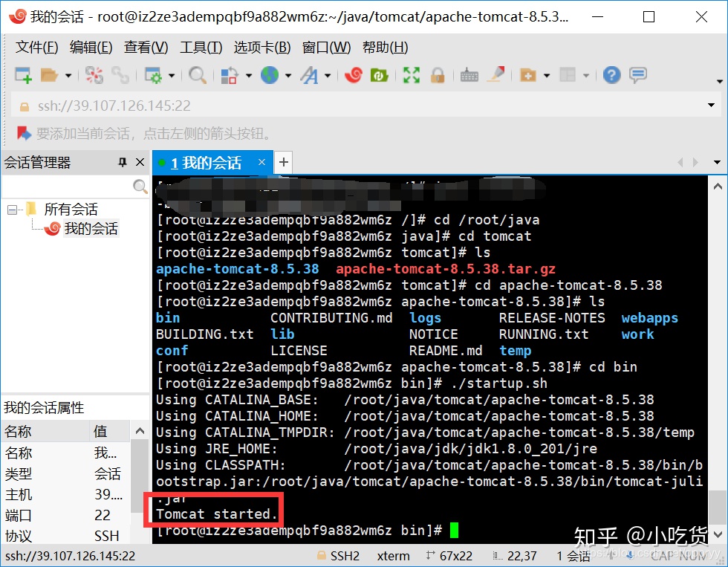Click the properties panel scroll up arrow
Screen dimensions: 728x567
coord(140,431)
